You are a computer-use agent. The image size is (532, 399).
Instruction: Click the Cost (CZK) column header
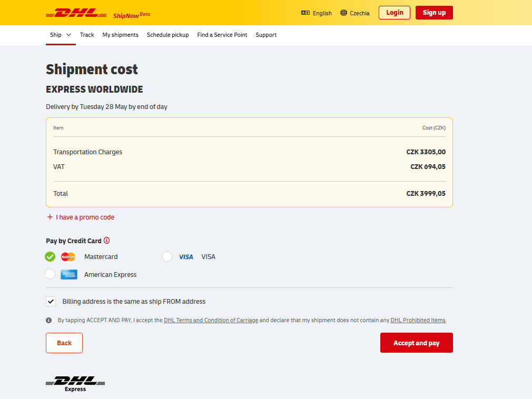[434, 128]
